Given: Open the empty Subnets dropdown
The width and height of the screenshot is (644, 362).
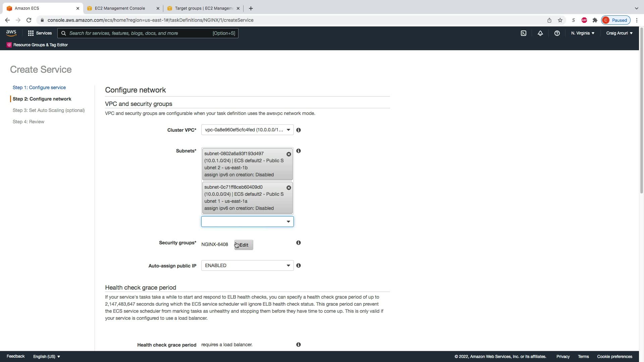Looking at the screenshot, I should [247, 222].
